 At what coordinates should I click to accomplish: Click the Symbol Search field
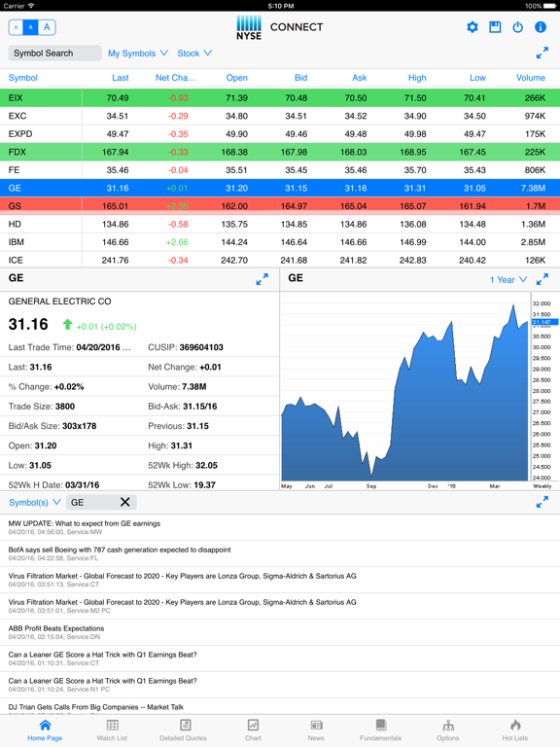click(x=55, y=53)
